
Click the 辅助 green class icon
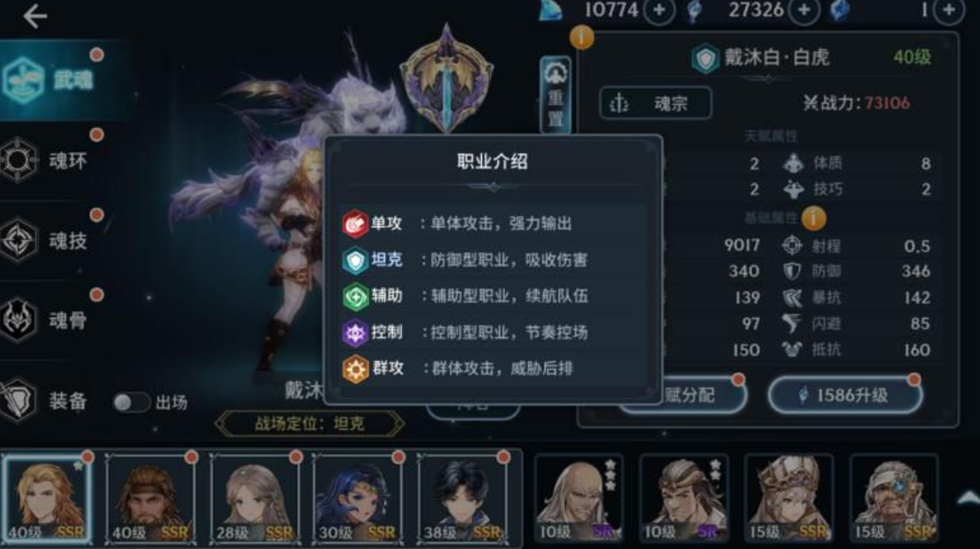(355, 296)
